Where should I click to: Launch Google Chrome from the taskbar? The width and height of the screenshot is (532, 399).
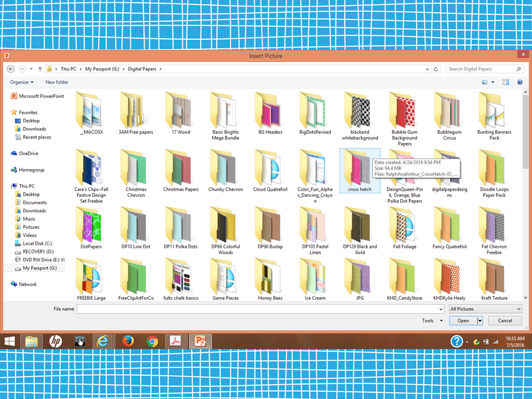151,341
